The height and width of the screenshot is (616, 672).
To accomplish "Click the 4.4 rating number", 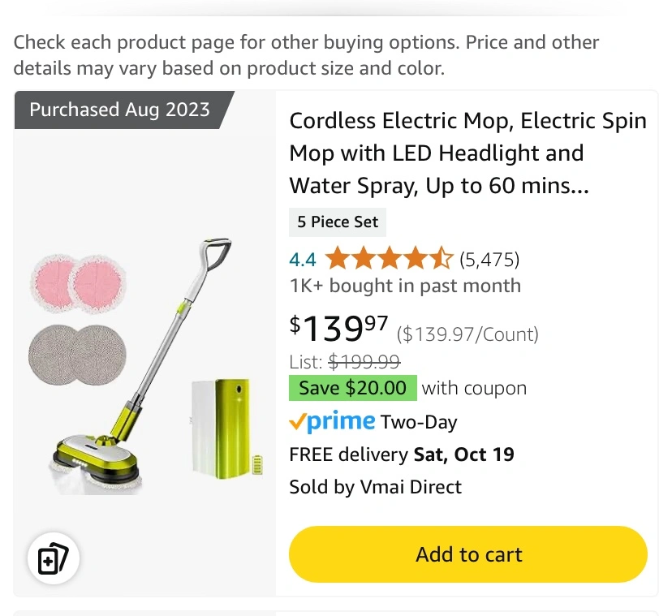I will (302, 260).
